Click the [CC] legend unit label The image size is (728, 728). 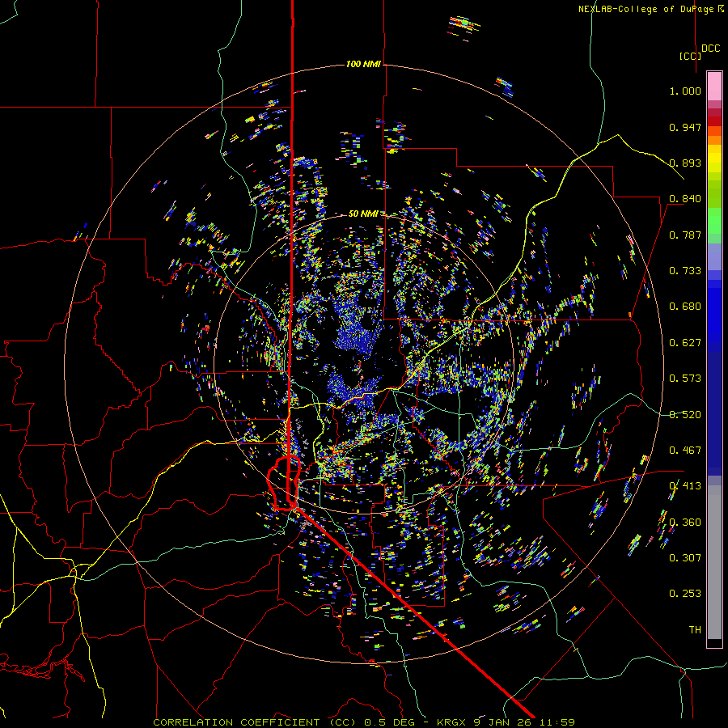[x=690, y=56]
